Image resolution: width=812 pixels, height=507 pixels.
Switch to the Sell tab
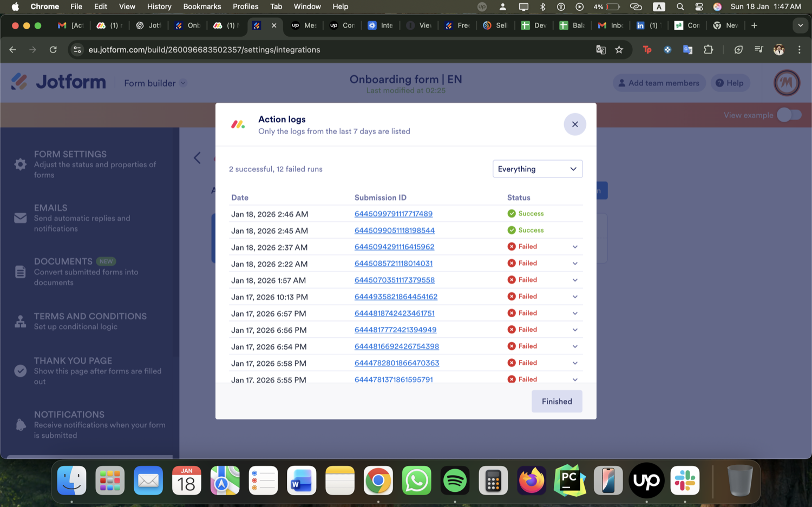tap(495, 25)
